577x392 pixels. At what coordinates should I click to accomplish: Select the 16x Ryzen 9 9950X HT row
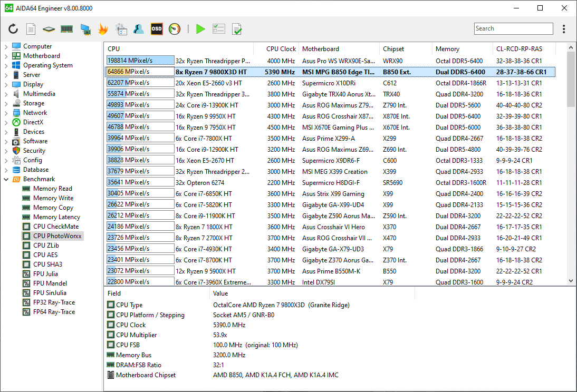[x=331, y=116]
